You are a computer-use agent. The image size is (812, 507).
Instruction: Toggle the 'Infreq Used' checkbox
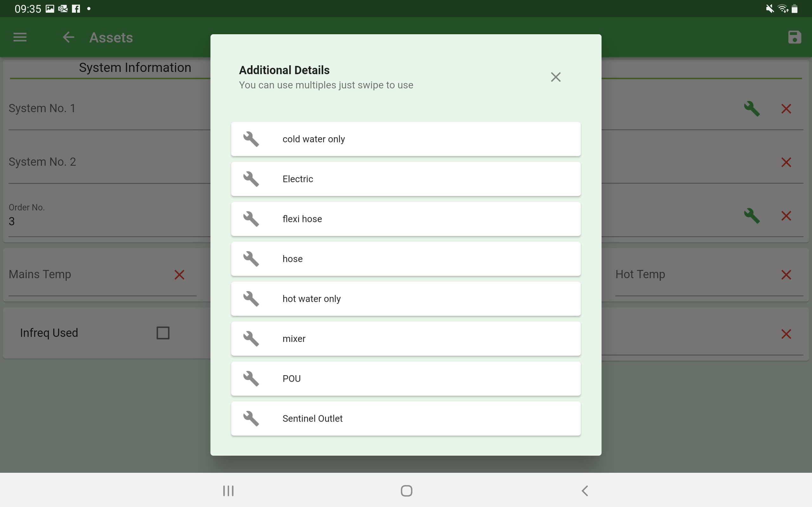pos(162,332)
